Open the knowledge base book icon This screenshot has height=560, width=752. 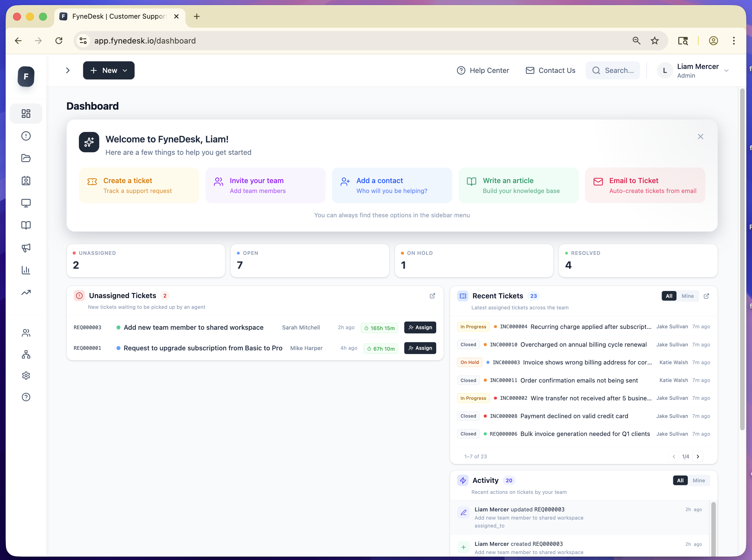(26, 225)
